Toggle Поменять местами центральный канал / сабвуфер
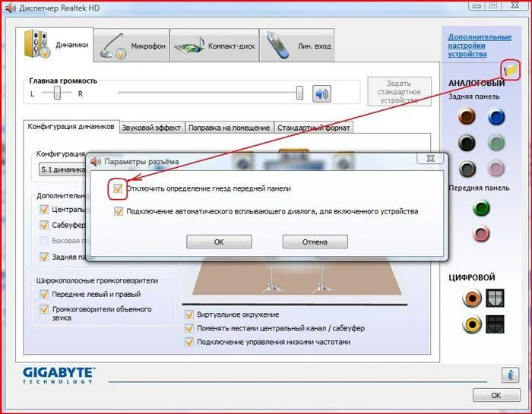This screenshot has height=414, width=532. point(189,328)
